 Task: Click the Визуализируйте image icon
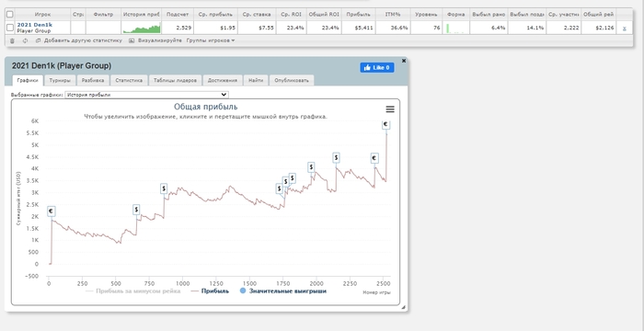(132, 40)
